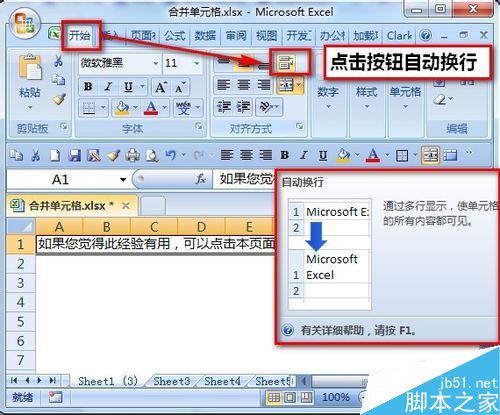Click the Save floppy disk icon

click(x=75, y=155)
